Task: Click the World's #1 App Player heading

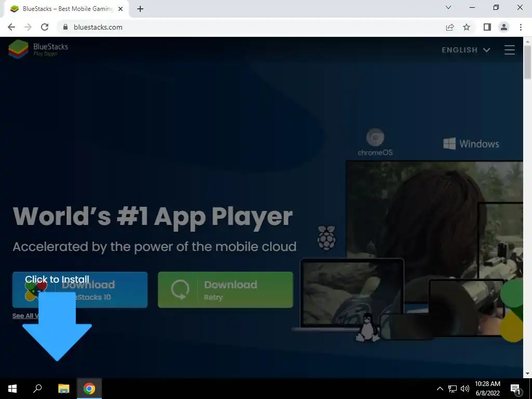Action: click(153, 217)
